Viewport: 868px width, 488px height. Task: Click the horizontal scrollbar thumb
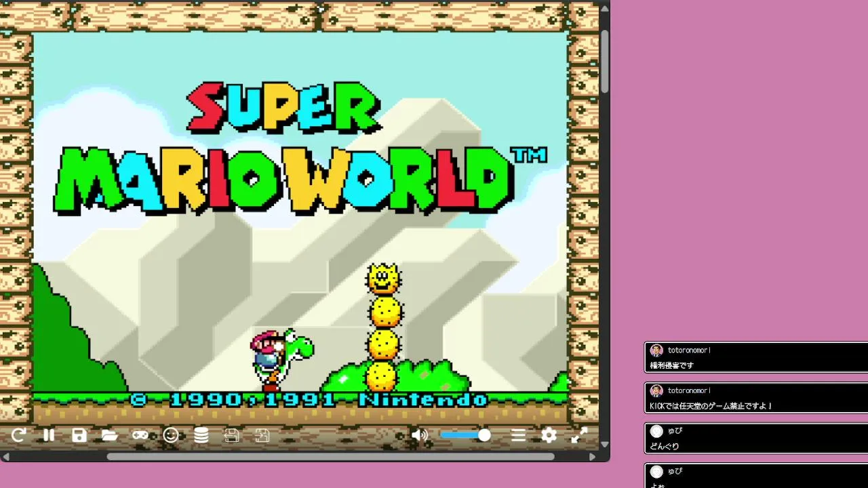tap(330, 457)
